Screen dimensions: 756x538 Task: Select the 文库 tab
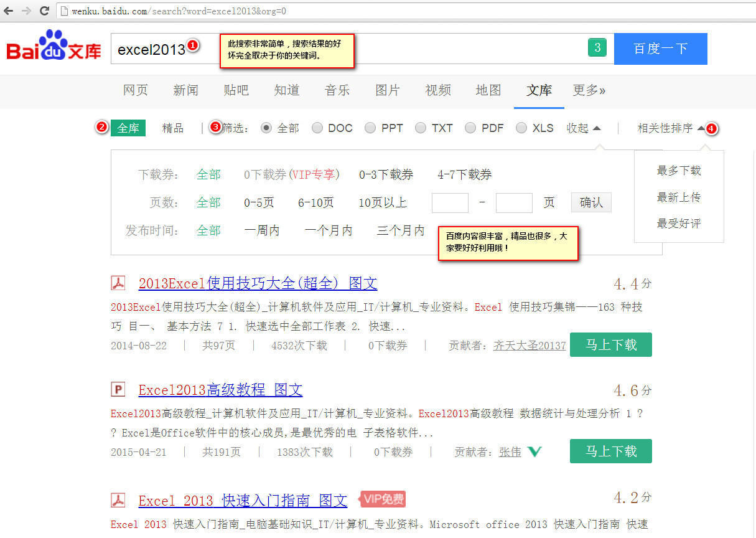(x=539, y=90)
